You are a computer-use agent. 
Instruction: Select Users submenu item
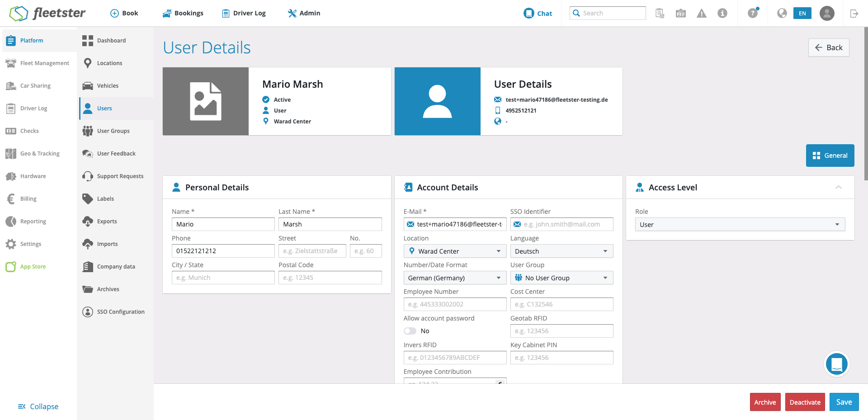[x=116, y=109]
